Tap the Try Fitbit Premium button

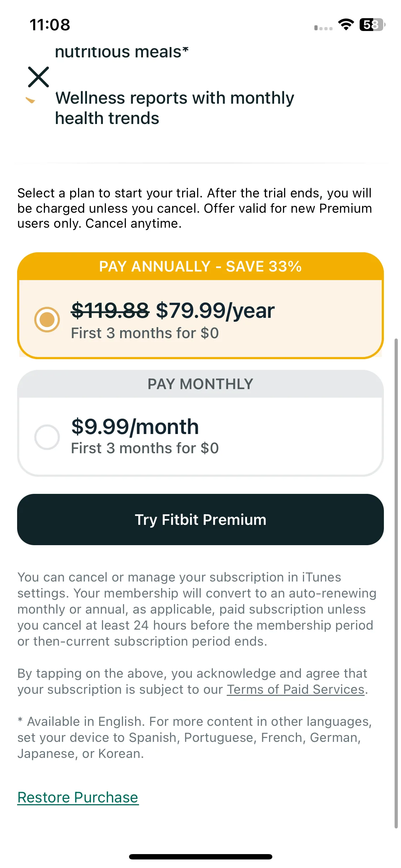point(200,520)
